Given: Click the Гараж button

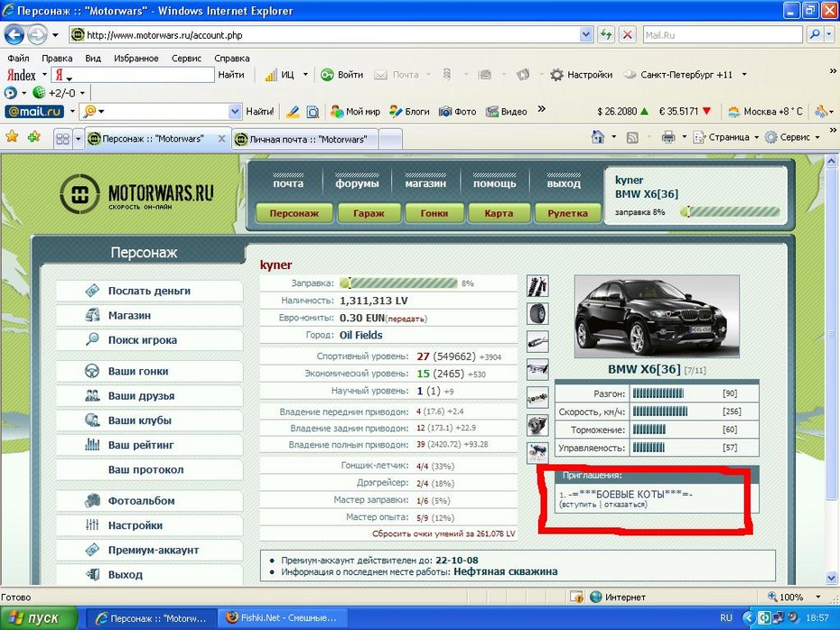Looking at the screenshot, I should click(369, 213).
